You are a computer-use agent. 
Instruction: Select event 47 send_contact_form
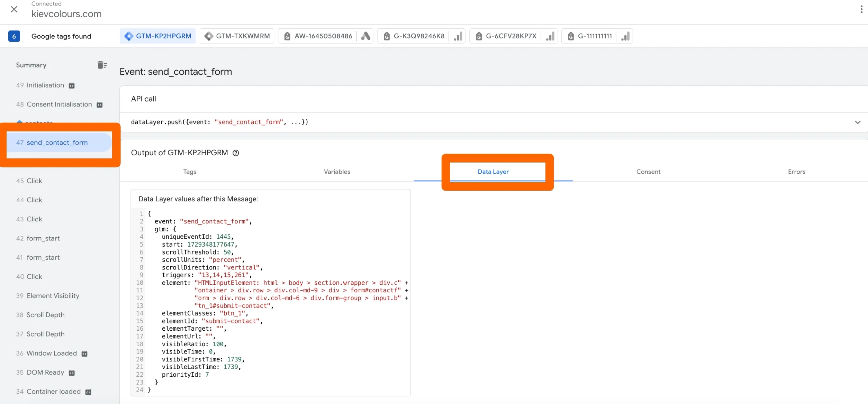[x=59, y=143]
